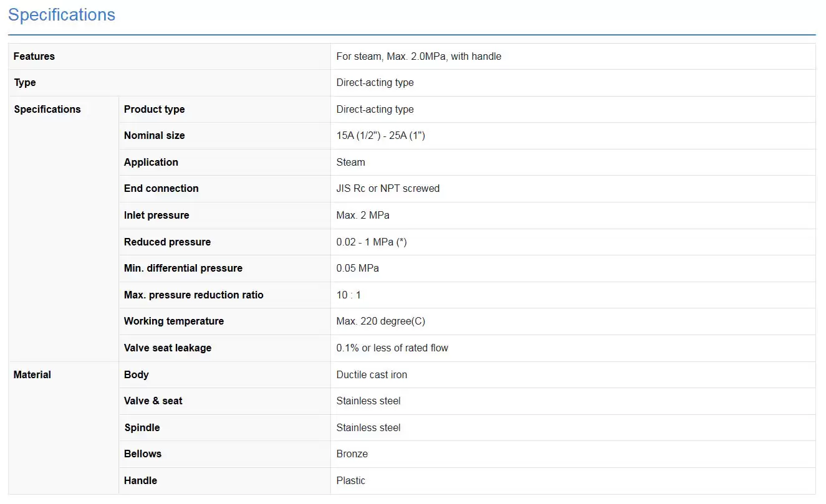Click the '0.02 - 1 MPa (*)' value
The width and height of the screenshot is (826, 504).
372,242
